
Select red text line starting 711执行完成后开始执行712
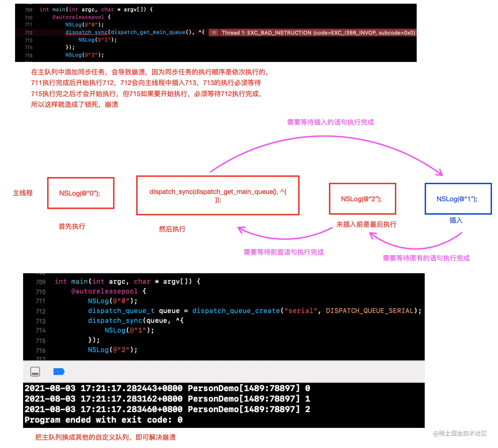146,83
